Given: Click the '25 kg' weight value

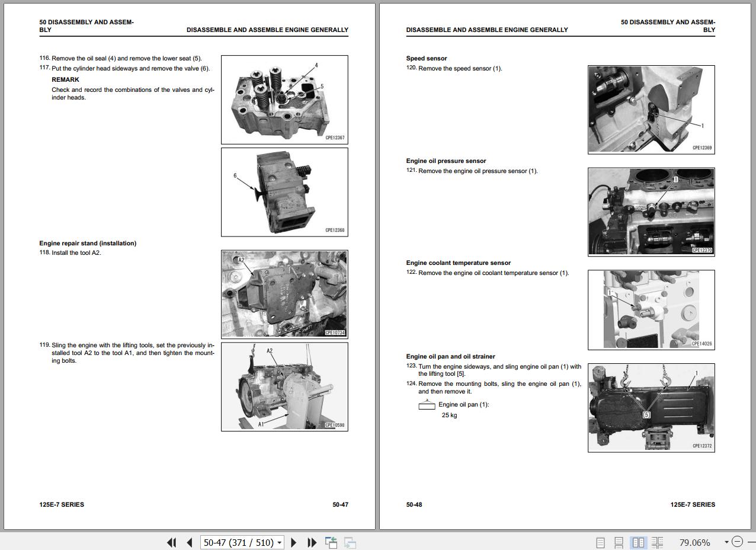Looking at the screenshot, I should click(x=449, y=415).
